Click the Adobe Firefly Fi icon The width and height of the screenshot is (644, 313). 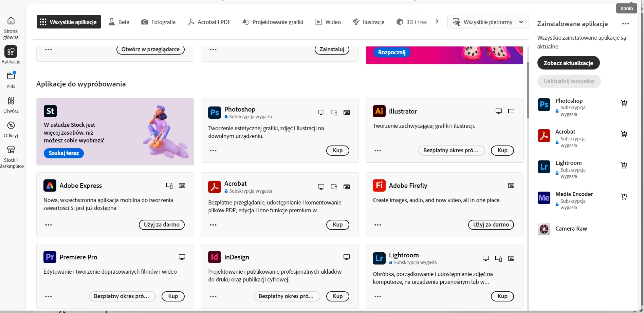pyautogui.click(x=379, y=185)
